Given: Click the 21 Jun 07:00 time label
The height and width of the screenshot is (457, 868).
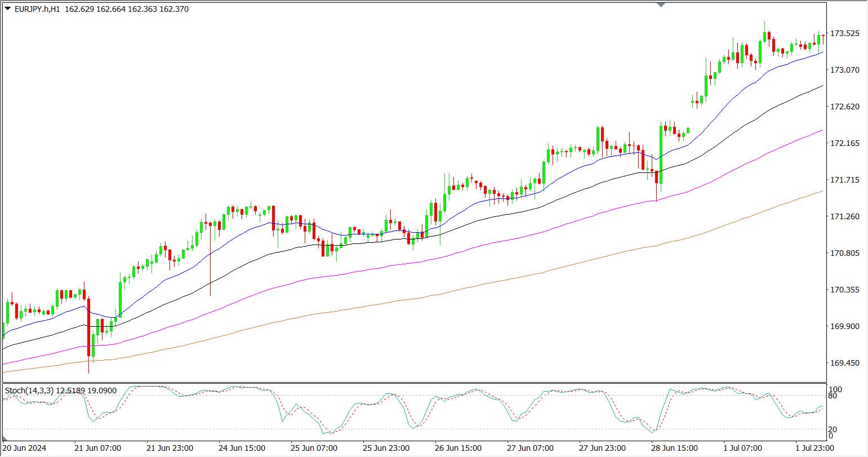Looking at the screenshot, I should [x=97, y=449].
